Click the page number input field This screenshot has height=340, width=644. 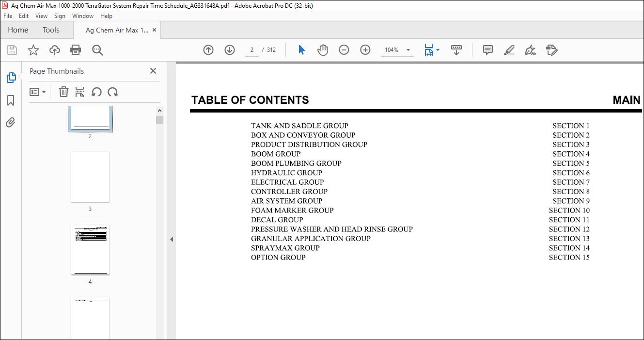point(252,50)
